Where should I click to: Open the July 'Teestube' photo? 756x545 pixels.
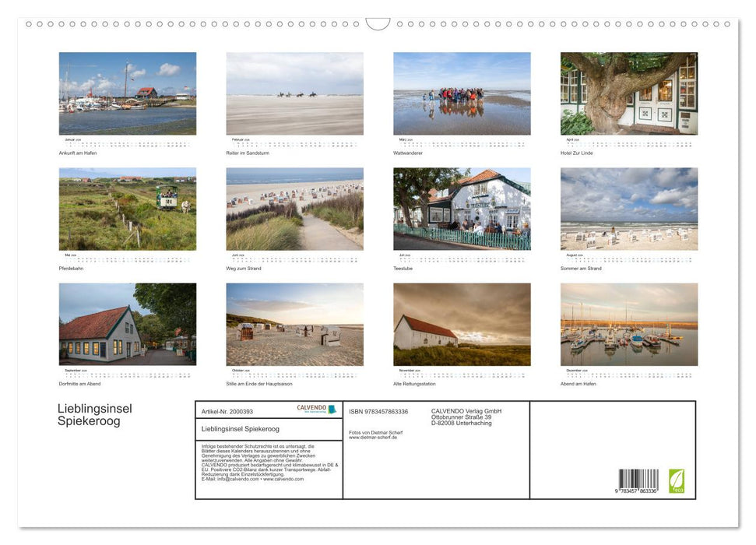pos(461,208)
